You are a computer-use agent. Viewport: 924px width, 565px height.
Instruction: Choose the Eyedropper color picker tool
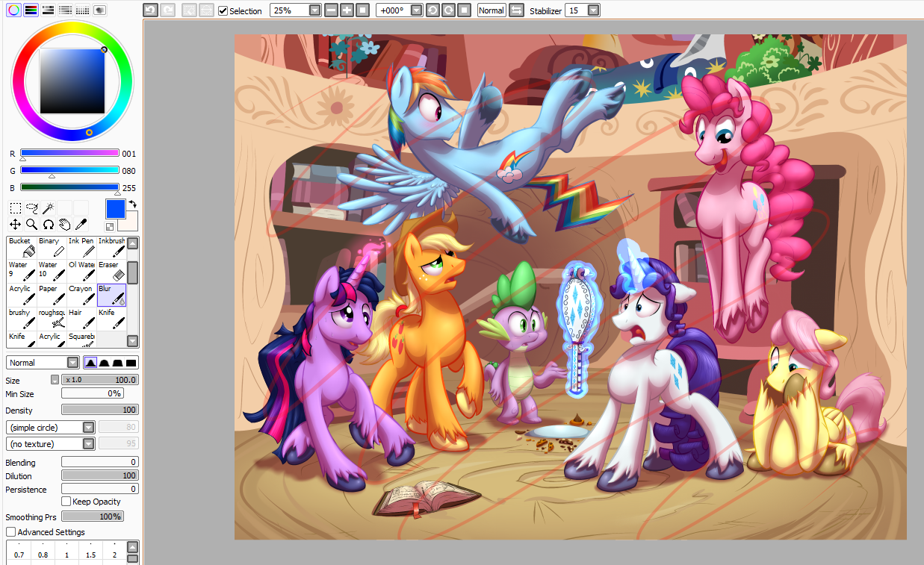tap(81, 224)
